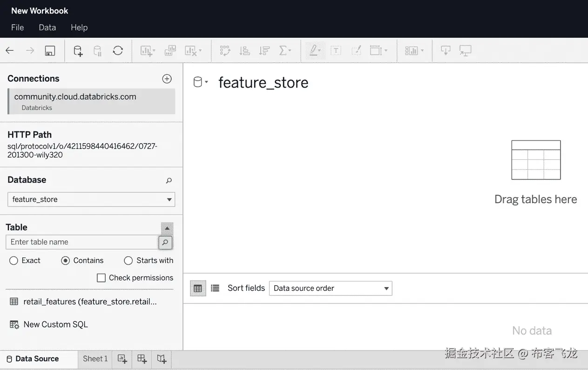Click the Pause Auto Updates icon

(x=97, y=50)
